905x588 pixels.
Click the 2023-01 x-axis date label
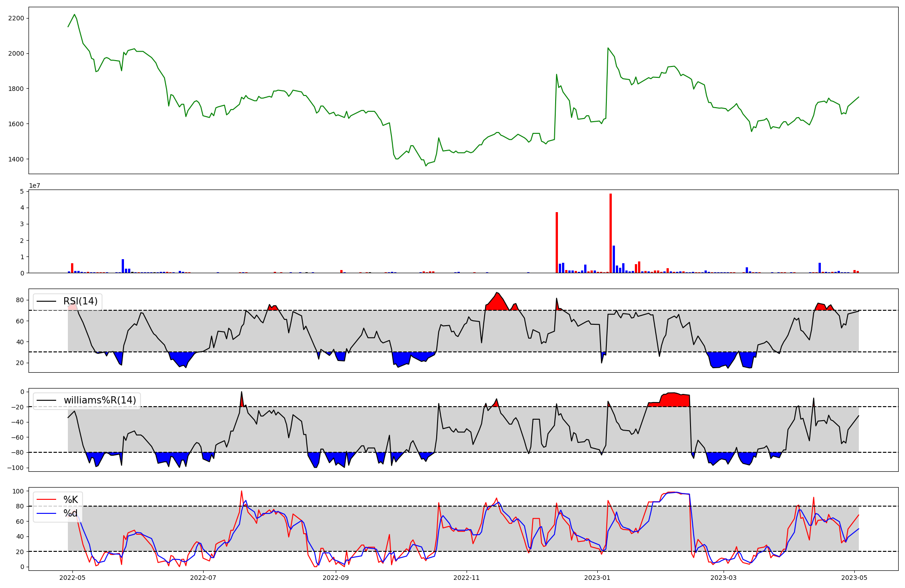[597, 578]
